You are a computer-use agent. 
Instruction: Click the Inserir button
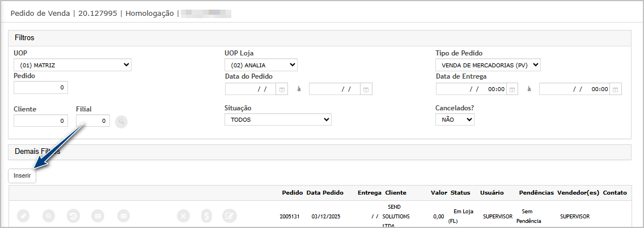pos(23,176)
